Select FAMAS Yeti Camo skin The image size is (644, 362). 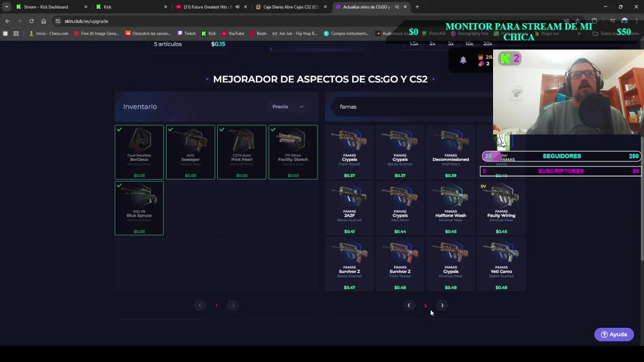(502, 264)
